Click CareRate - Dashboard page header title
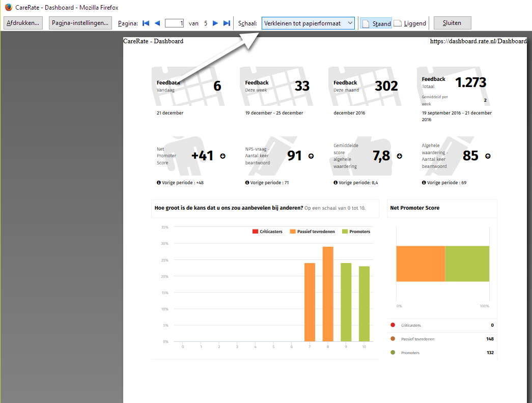The image size is (532, 403). [x=153, y=41]
